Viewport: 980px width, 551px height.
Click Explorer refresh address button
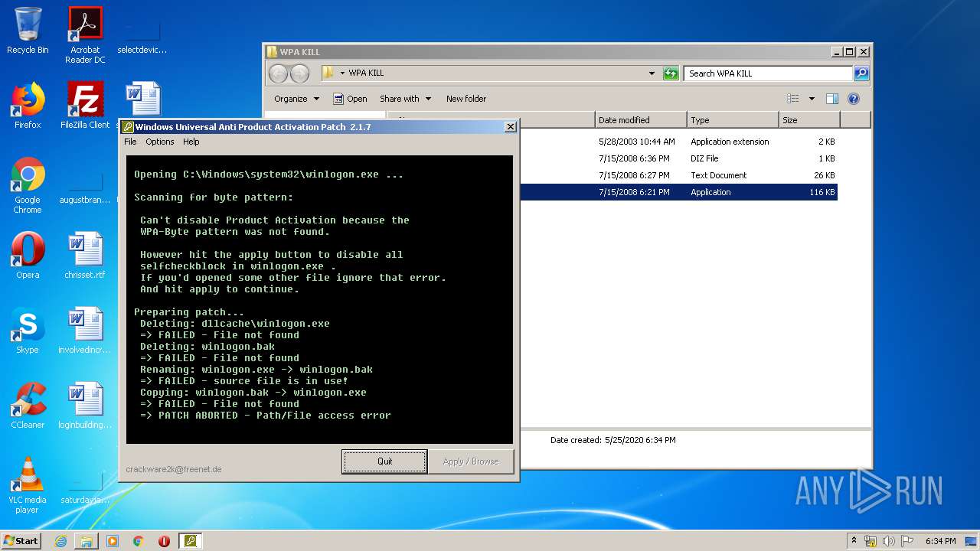671,73
